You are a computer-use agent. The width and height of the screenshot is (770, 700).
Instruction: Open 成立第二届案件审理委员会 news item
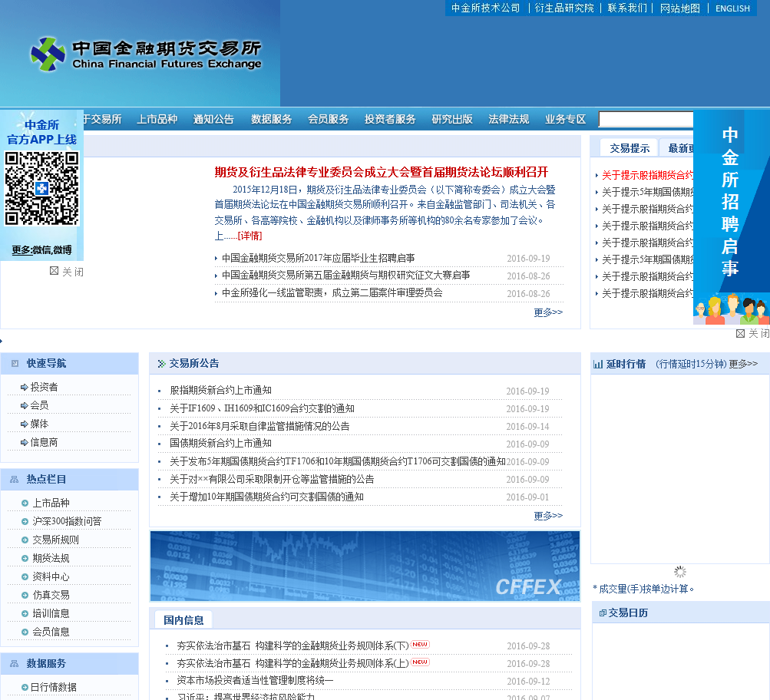(332, 293)
